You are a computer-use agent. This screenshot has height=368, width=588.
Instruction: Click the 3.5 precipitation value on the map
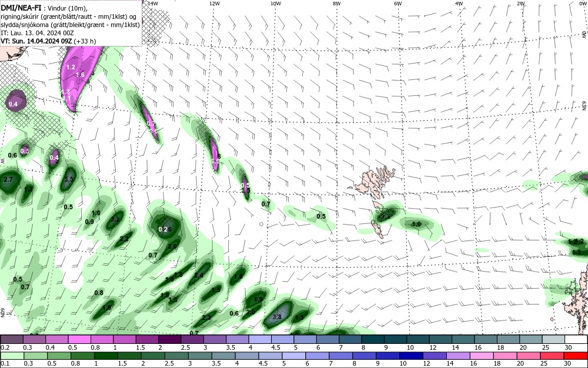[x=69, y=179]
